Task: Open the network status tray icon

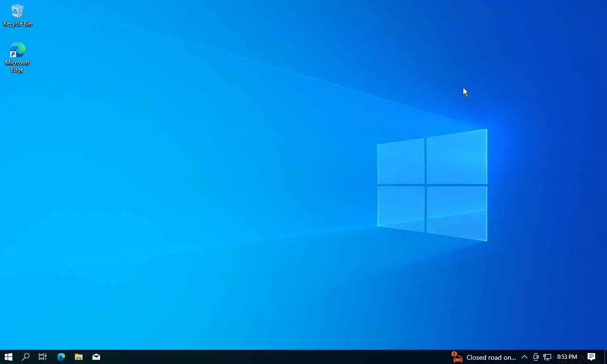Action: click(547, 357)
